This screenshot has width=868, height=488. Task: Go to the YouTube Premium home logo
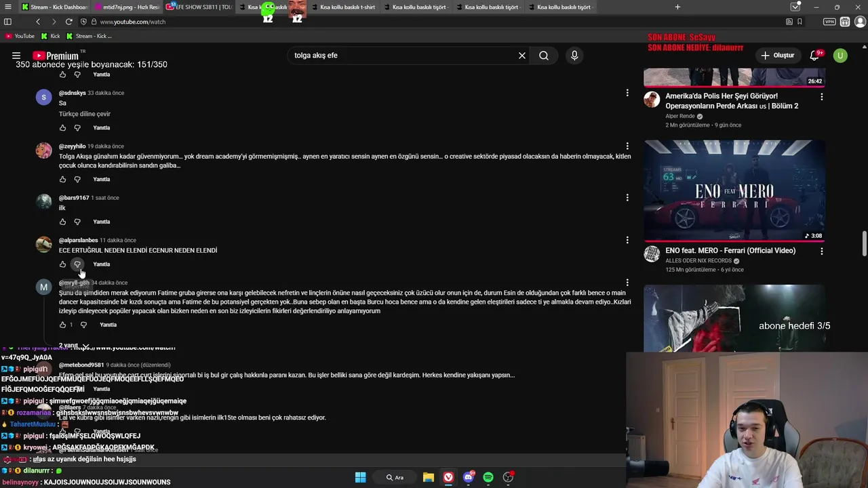click(x=56, y=56)
